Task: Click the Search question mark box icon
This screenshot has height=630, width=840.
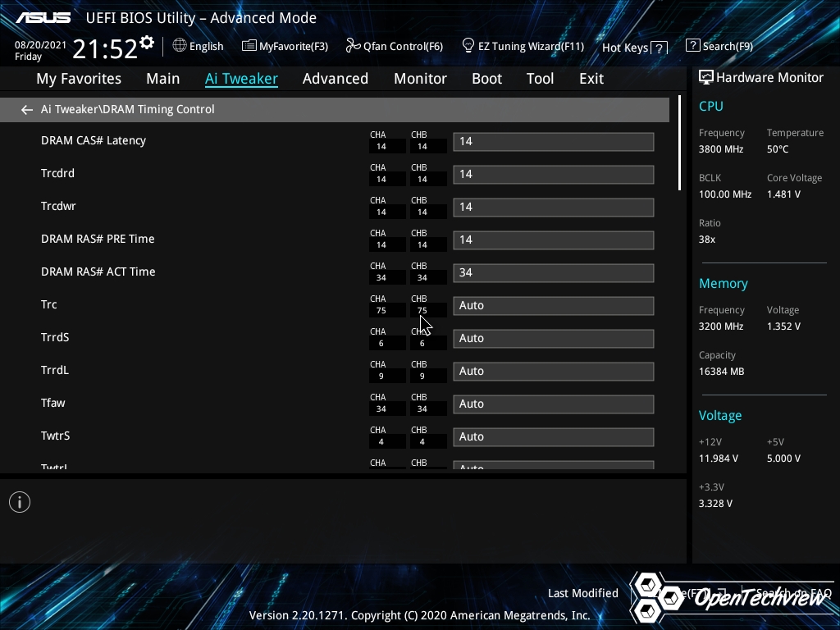Action: click(692, 46)
